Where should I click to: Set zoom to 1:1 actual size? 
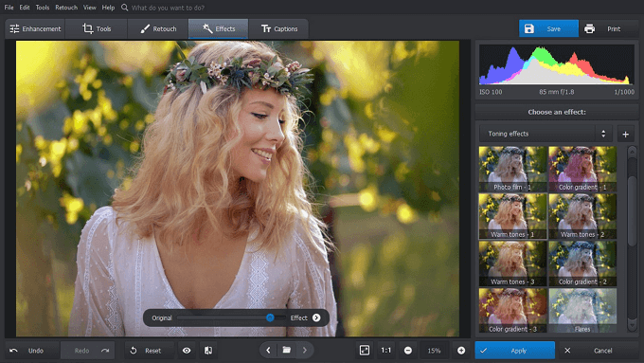tap(386, 351)
